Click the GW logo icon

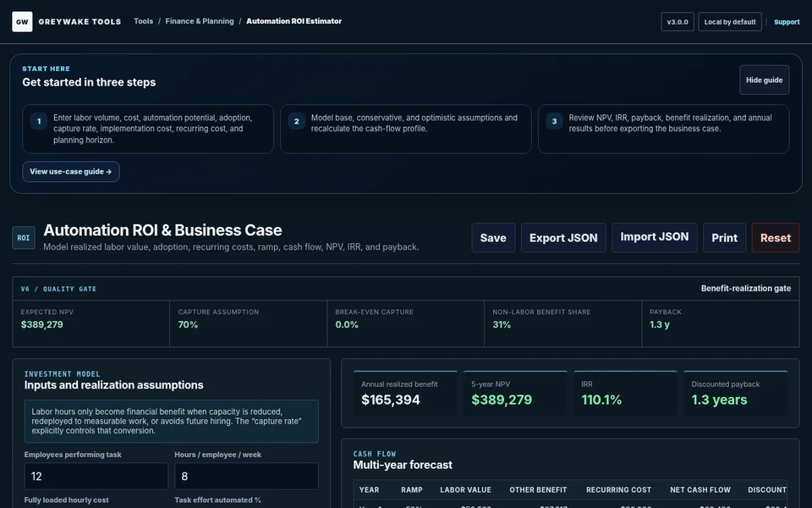(22, 22)
